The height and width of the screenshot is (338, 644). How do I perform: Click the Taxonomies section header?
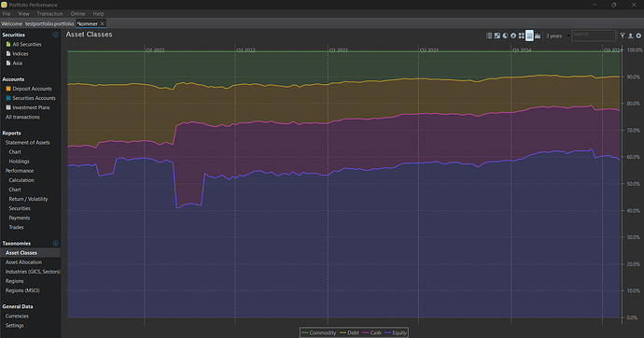point(17,243)
